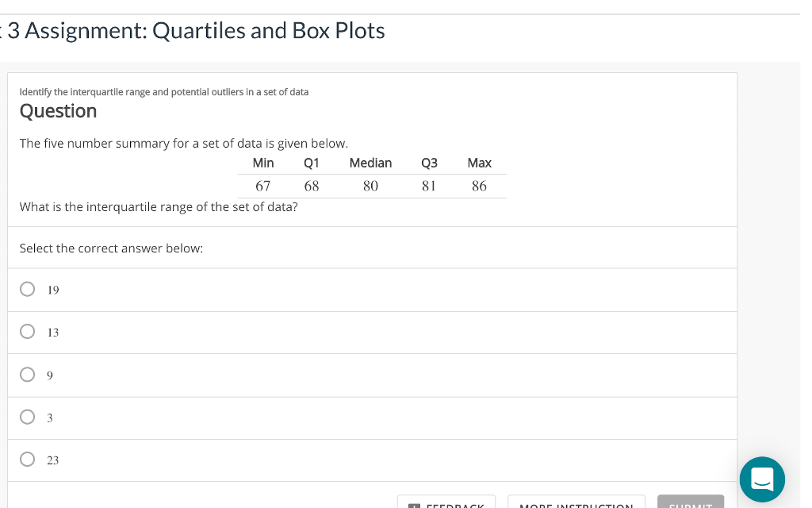The width and height of the screenshot is (812, 508).
Task: Click the learning objective text above Question heading
Action: click(163, 91)
